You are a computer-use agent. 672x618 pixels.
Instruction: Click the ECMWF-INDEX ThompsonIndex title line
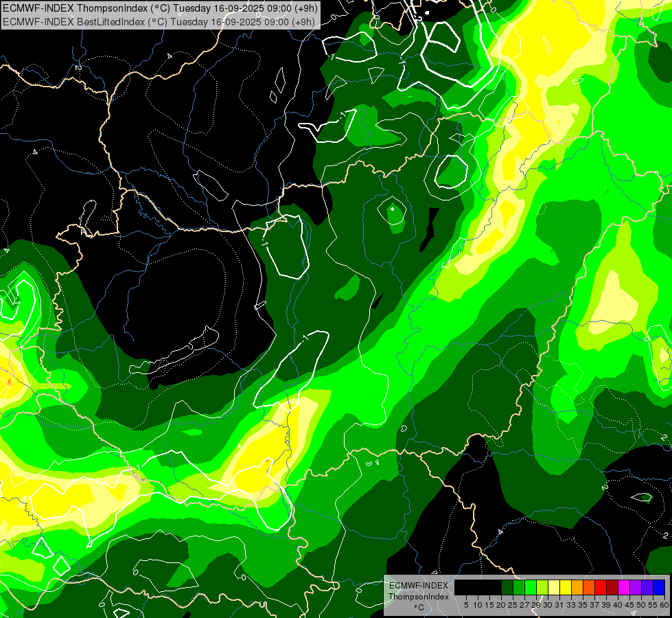click(160, 8)
